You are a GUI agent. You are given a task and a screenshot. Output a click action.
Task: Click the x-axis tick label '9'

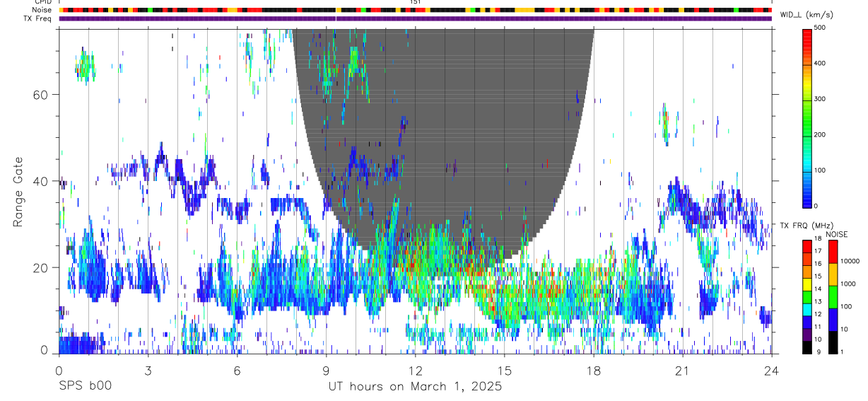click(326, 370)
